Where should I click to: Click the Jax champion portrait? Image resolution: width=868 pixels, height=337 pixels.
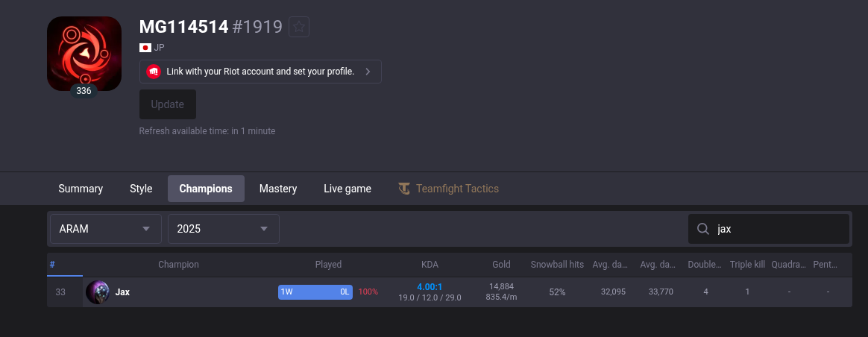coord(98,292)
